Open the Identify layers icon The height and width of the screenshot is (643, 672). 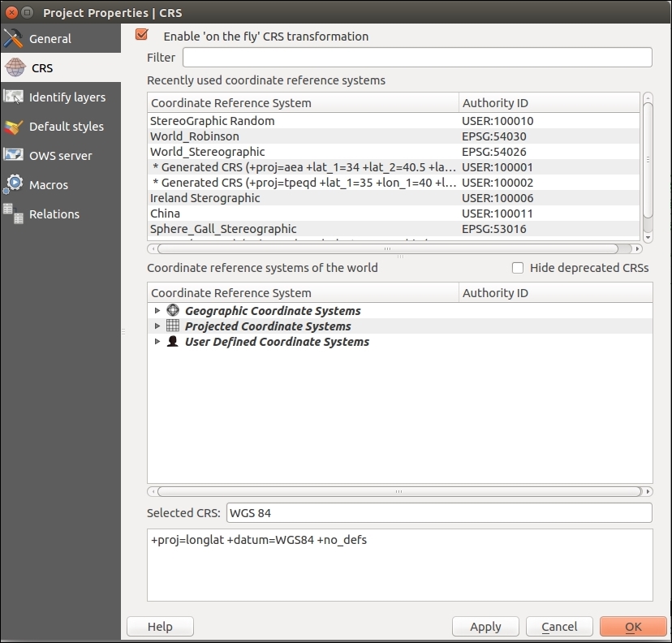tap(14, 97)
